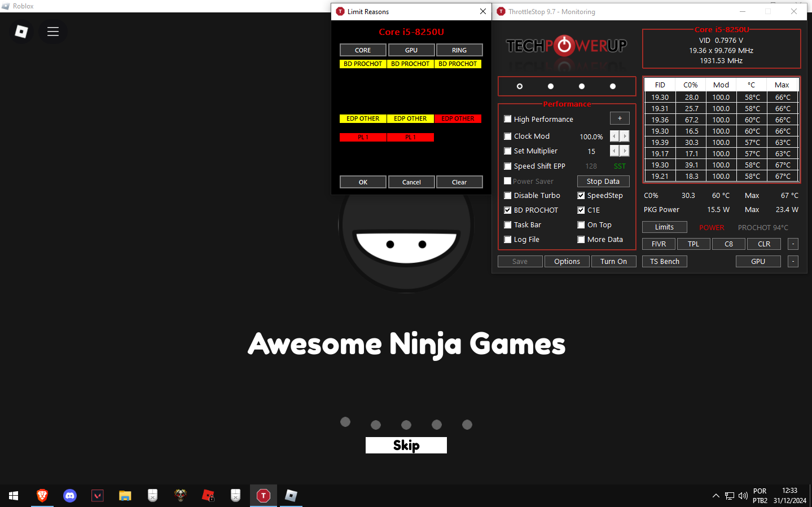The height and width of the screenshot is (507, 812).
Task: Click the TechPowerUp logo
Action: click(x=567, y=46)
